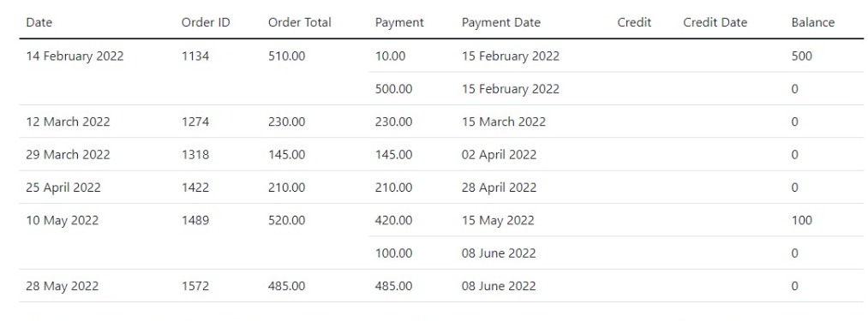The image size is (868, 321).
Task: Click the 02 April 2022 payment date
Action: click(499, 154)
